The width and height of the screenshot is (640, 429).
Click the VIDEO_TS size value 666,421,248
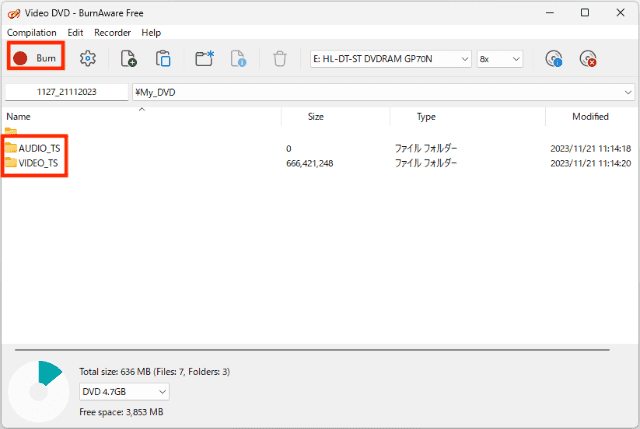coord(310,163)
